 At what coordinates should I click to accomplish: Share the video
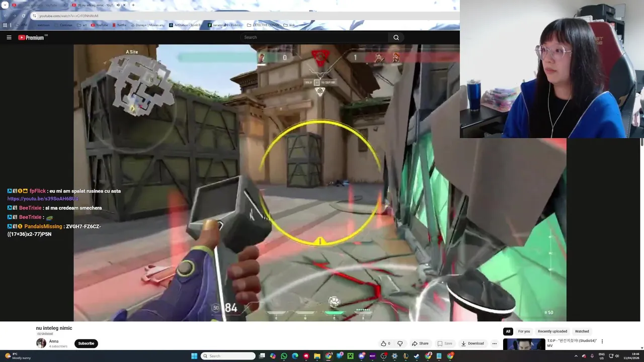(420, 343)
